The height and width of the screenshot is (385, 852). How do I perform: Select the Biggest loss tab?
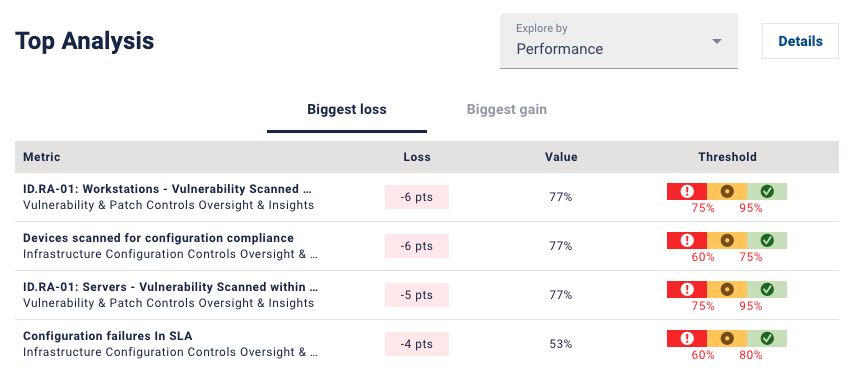coord(347,109)
